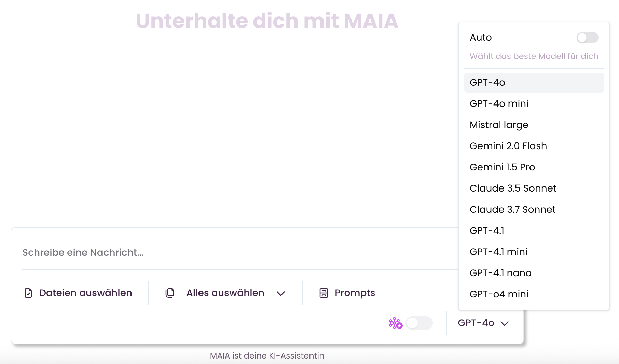Screen dimensions: 619x364
Task: Click the Prompts list icon
Action: pos(324,293)
